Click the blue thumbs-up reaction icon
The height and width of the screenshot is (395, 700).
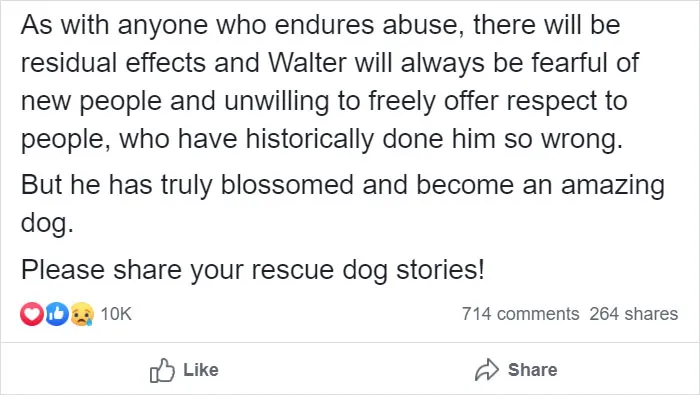click(57, 314)
